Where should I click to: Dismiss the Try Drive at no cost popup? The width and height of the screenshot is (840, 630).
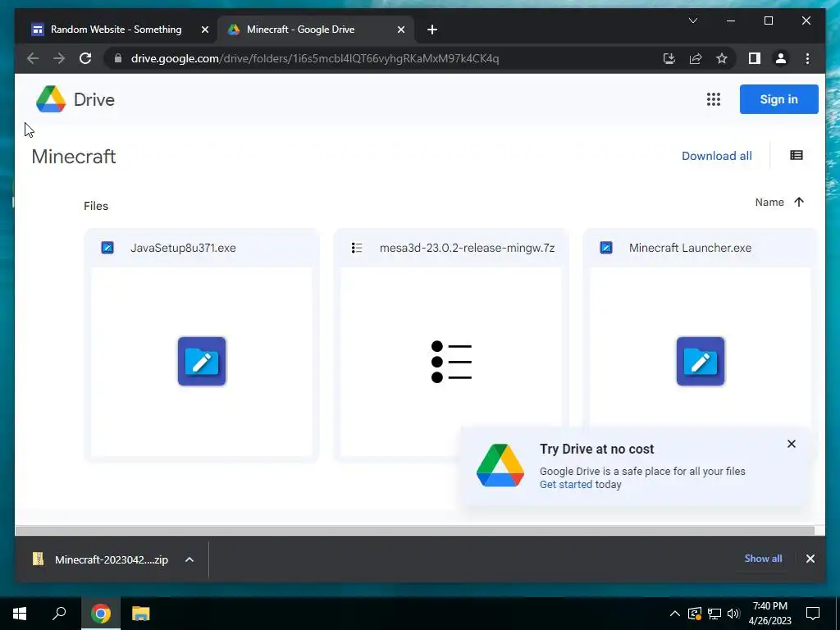[x=792, y=444]
